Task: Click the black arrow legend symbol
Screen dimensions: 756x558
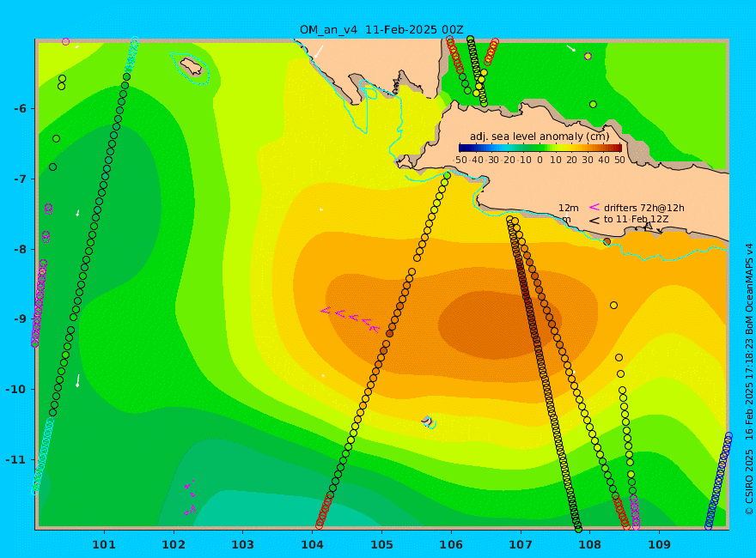Action: 594,221
